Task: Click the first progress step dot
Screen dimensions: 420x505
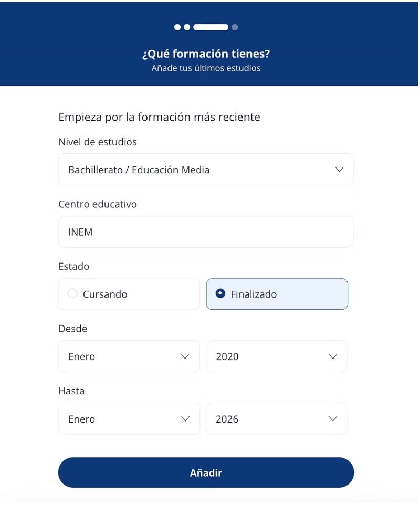Action: tap(177, 27)
